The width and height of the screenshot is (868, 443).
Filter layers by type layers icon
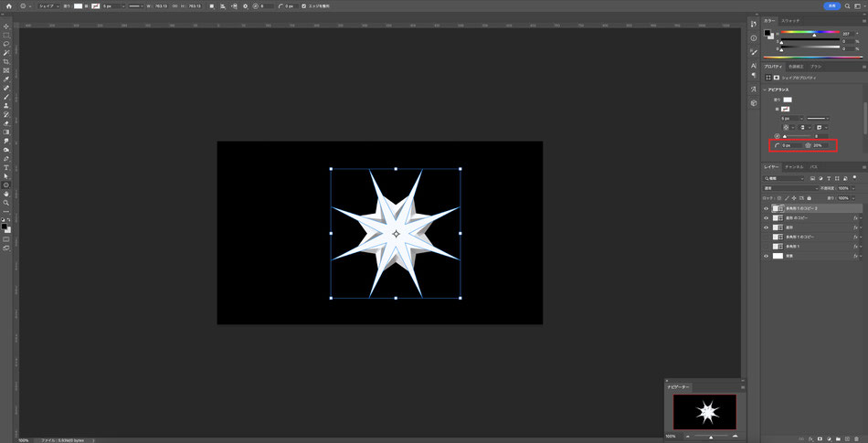tap(831, 179)
